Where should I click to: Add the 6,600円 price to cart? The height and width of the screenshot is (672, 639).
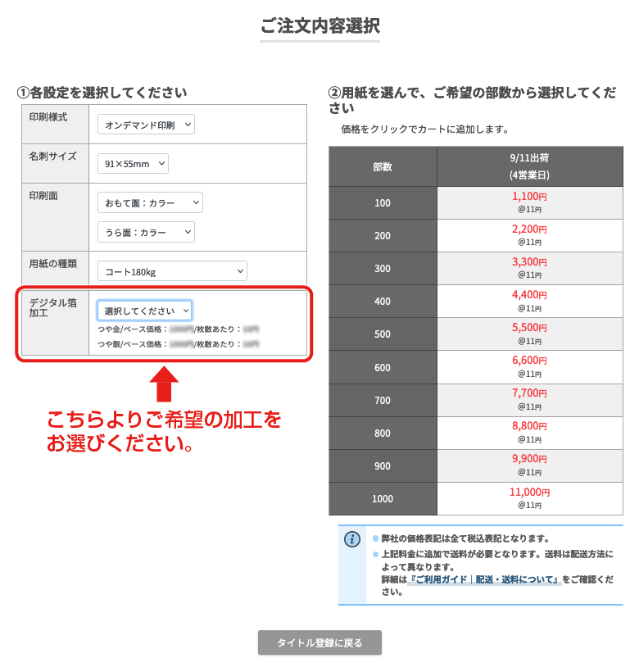(529, 361)
